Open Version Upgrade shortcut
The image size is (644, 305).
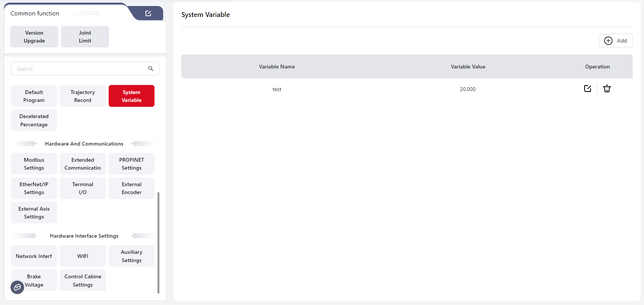click(34, 37)
